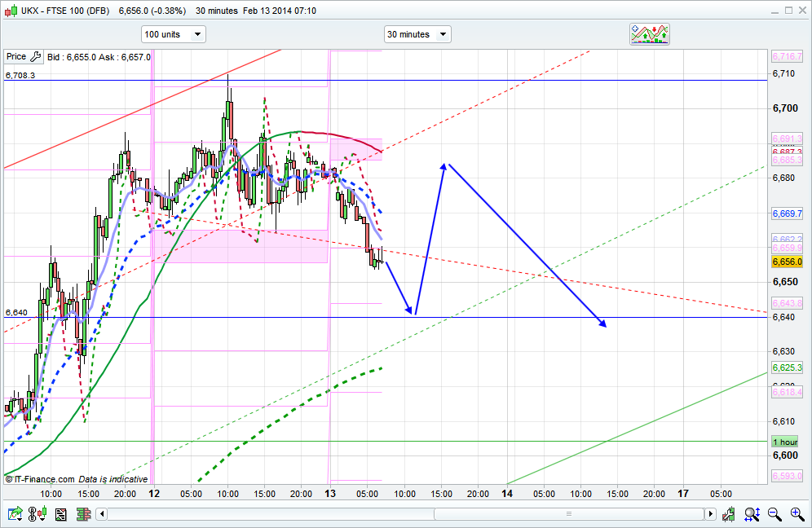Click the chart export arrow icon
This screenshot has height=528, width=812.
pos(15,514)
